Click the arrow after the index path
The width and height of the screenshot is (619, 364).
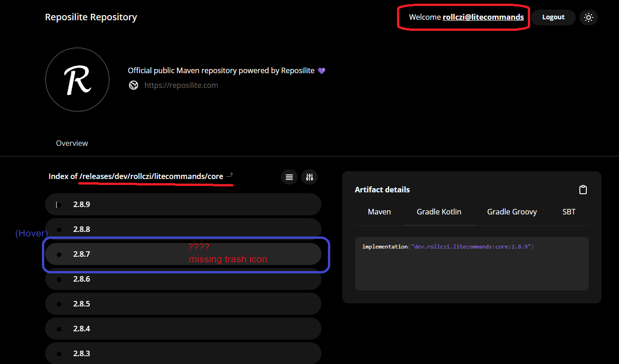(x=230, y=175)
